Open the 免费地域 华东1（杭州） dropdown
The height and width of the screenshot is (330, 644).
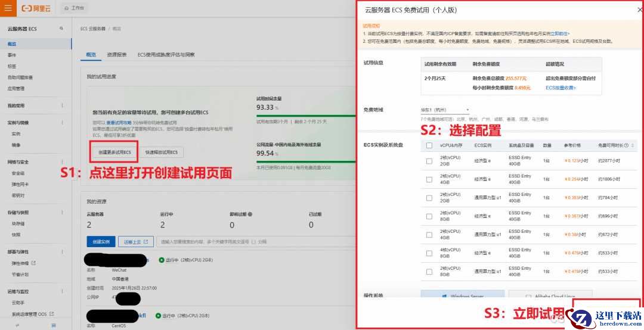[445, 110]
